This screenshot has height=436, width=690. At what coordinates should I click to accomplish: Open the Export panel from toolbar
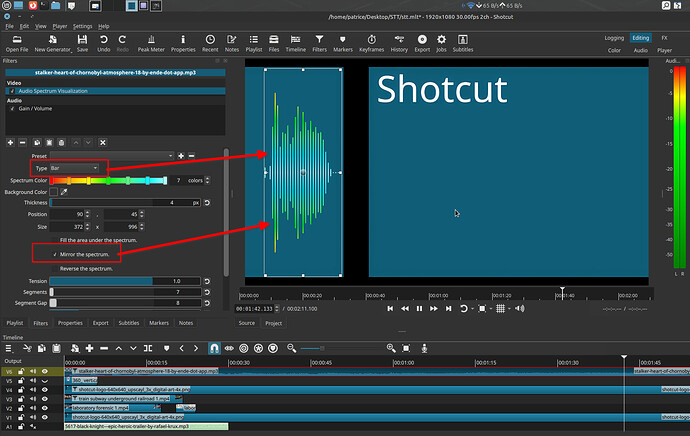click(420, 42)
